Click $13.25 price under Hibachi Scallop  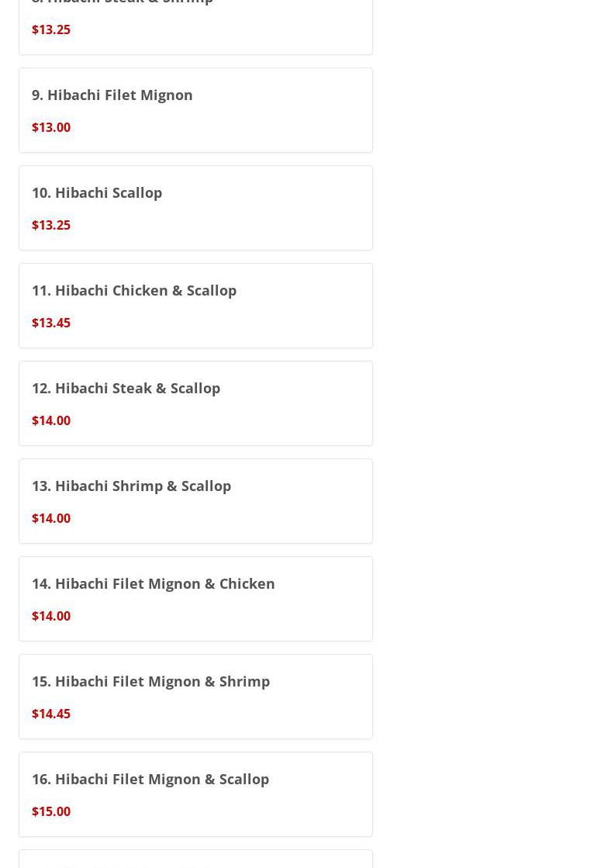click(51, 225)
